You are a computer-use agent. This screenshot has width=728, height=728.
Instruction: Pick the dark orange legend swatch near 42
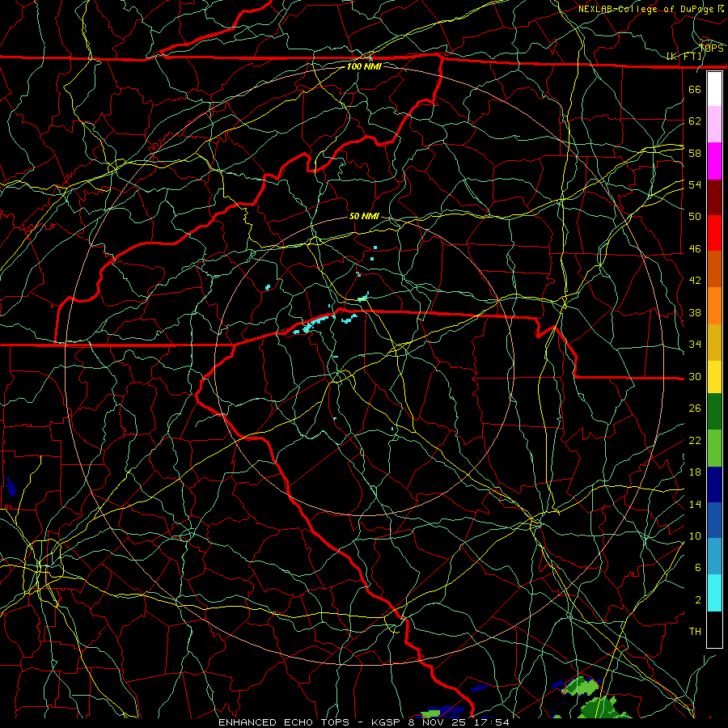714,269
